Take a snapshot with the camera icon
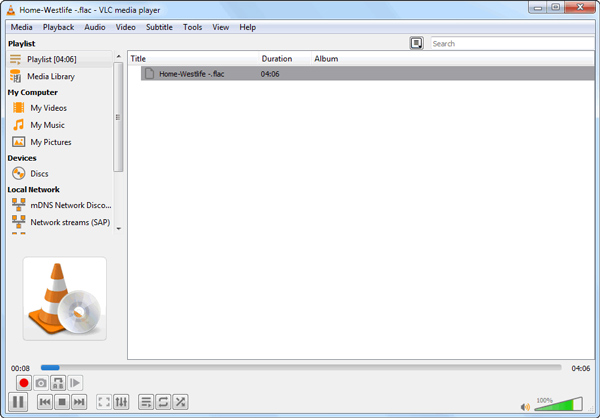Image resolution: width=600 pixels, height=418 pixels. click(x=41, y=383)
